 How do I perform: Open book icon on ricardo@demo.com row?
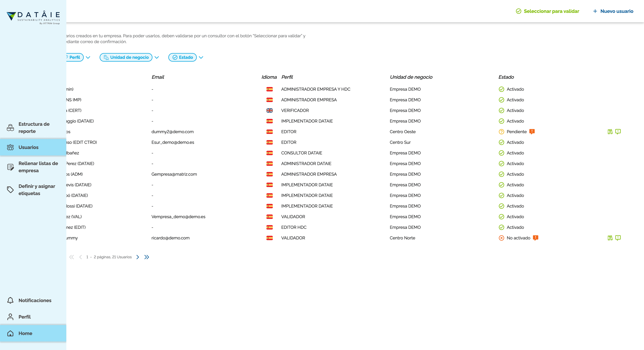click(610, 238)
